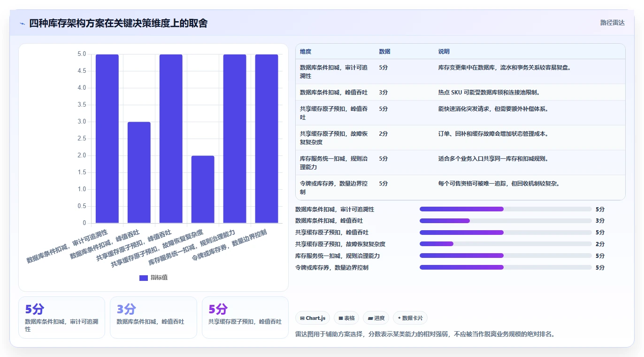Click the 进度 tag chip
Image resolution: width=644 pixels, height=357 pixels.
click(x=376, y=318)
